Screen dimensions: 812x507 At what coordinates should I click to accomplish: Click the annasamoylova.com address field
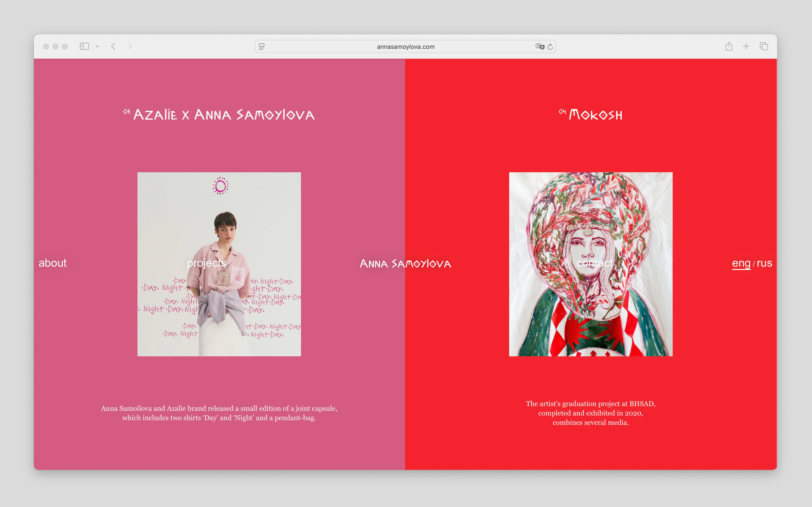tap(405, 47)
